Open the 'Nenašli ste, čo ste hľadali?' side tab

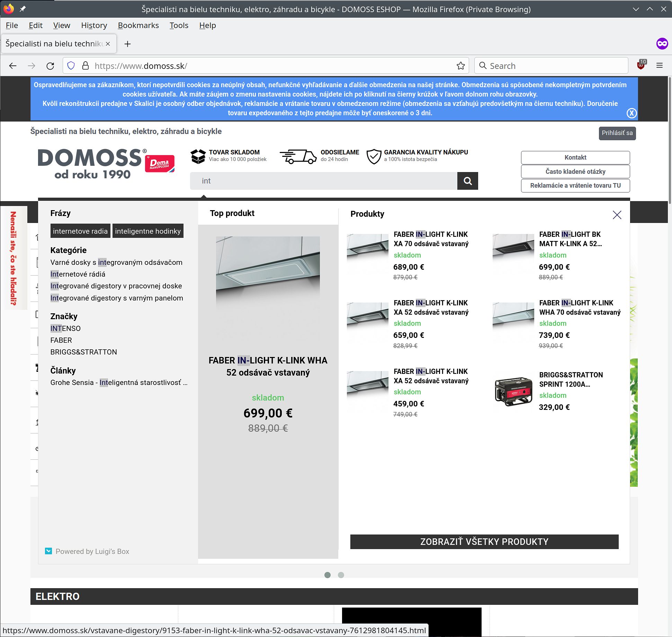pos(14,258)
